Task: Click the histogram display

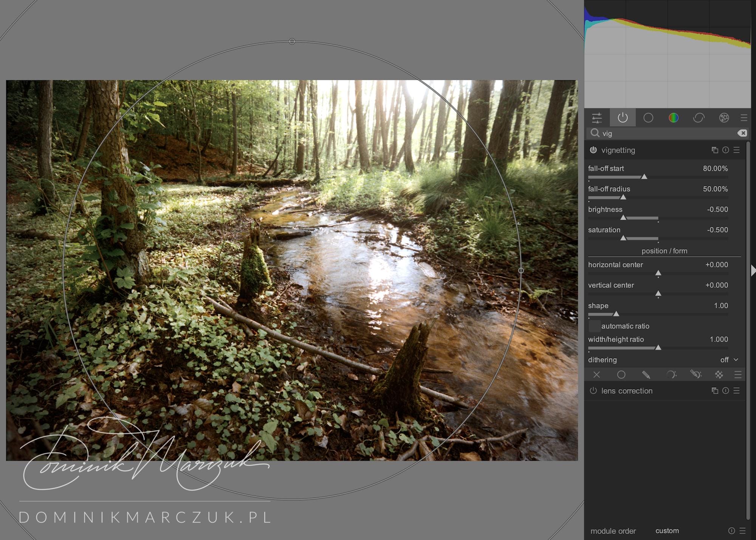Action: 668,54
